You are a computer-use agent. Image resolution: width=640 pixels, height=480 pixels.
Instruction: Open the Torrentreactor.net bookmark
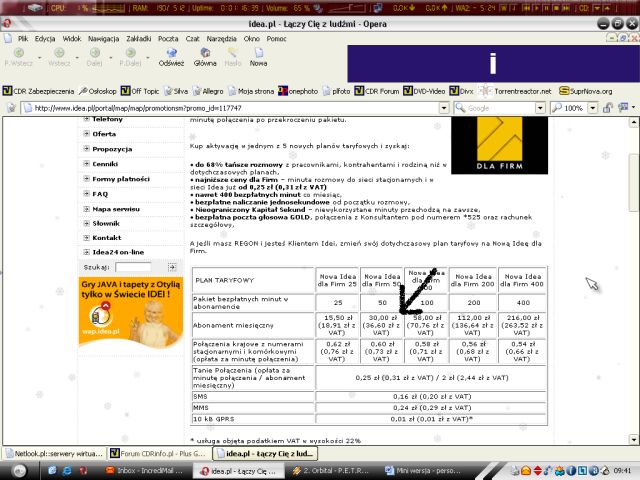[517, 91]
